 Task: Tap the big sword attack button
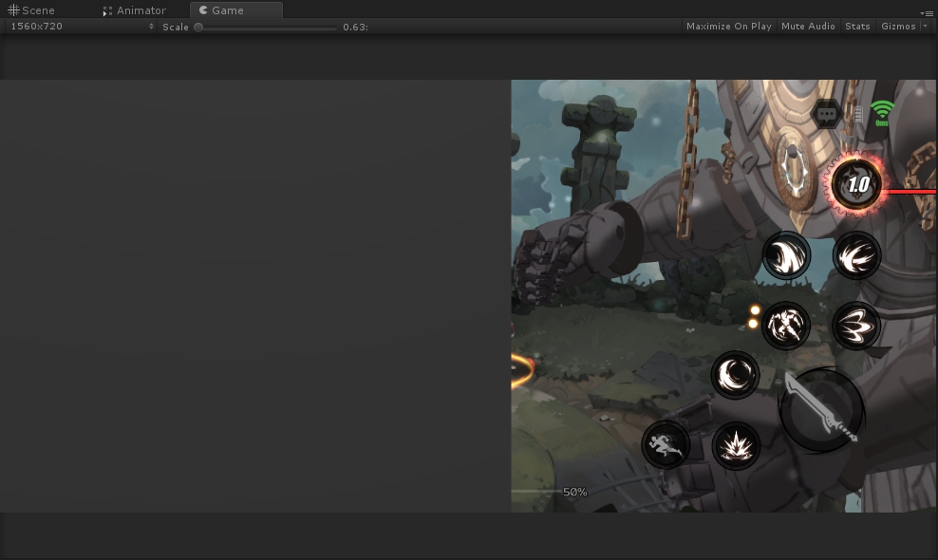tap(822, 409)
